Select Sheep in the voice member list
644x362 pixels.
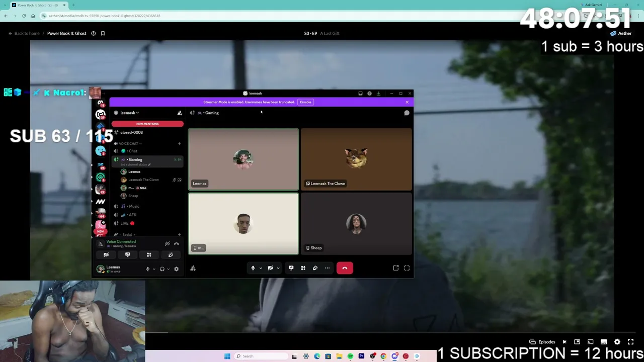pyautogui.click(x=133, y=196)
